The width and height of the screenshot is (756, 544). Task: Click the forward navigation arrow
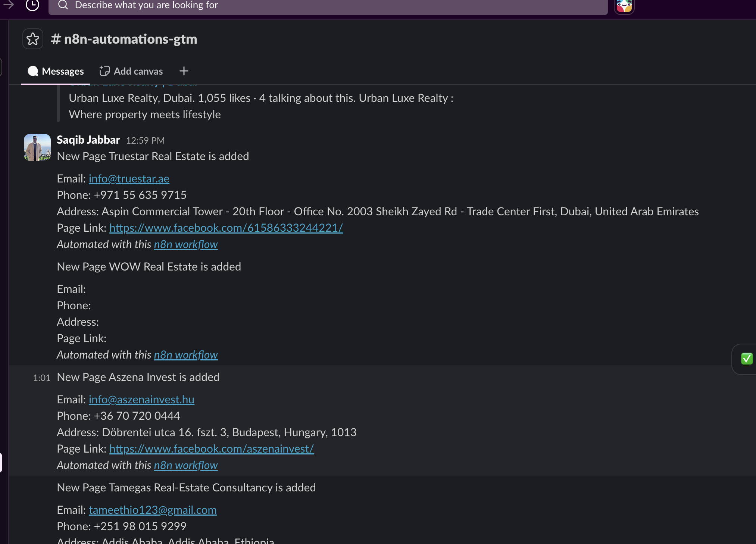[9, 4]
